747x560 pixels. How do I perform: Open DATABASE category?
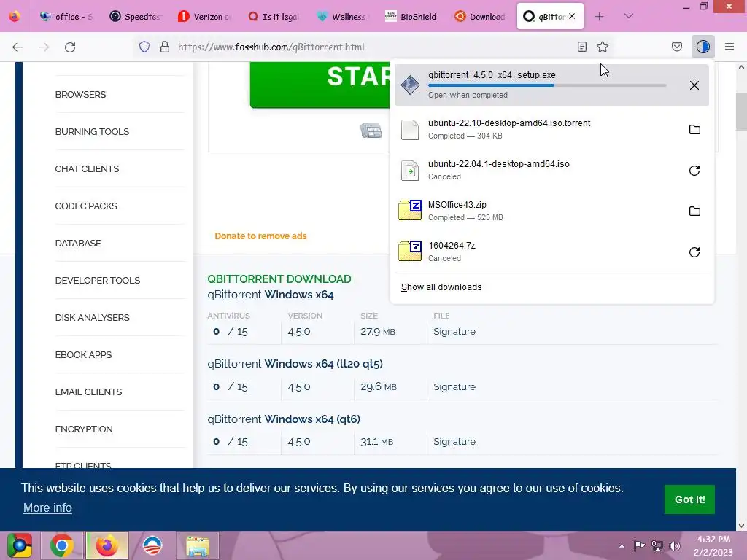[x=78, y=243]
